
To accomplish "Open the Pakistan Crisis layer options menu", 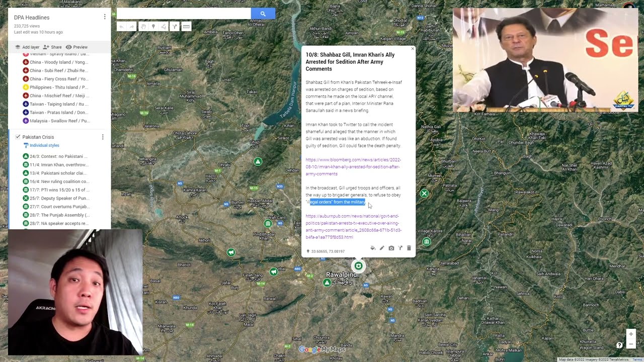I will 103,137.
